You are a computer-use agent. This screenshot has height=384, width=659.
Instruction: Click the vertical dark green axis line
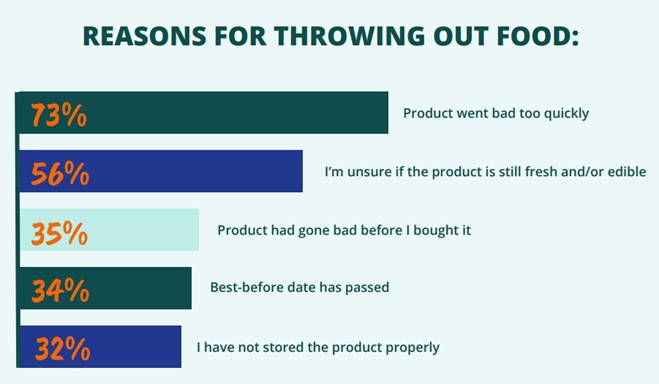pyautogui.click(x=18, y=229)
